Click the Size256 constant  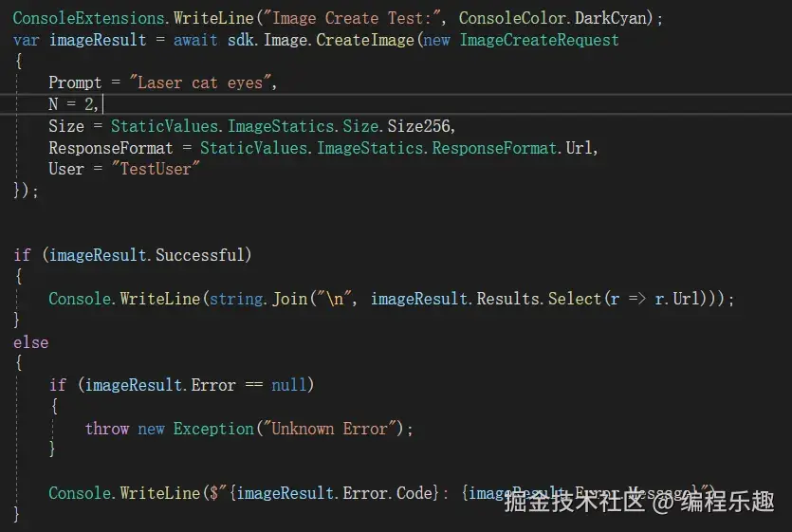(x=418, y=126)
